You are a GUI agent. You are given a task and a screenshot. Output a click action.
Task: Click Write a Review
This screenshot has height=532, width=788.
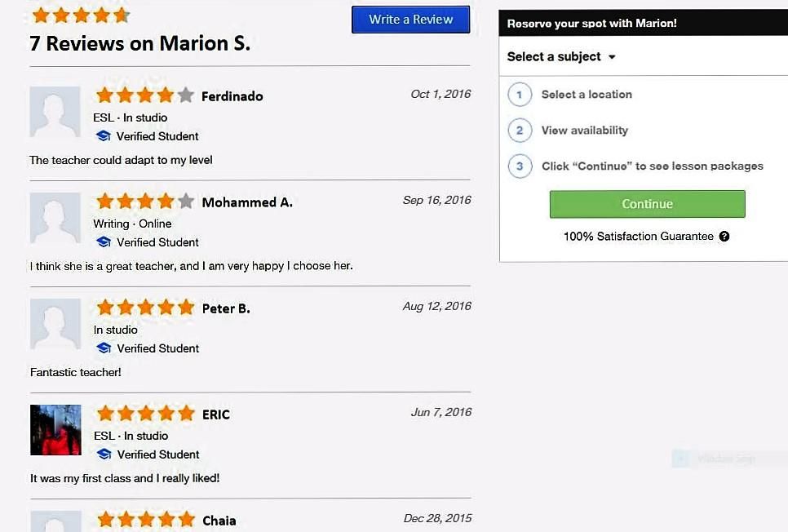[410, 19]
